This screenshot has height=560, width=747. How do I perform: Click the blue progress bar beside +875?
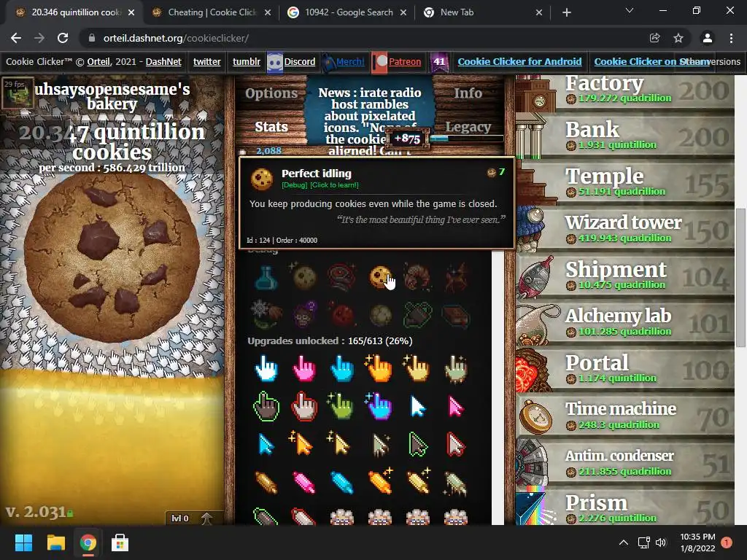[467, 139]
